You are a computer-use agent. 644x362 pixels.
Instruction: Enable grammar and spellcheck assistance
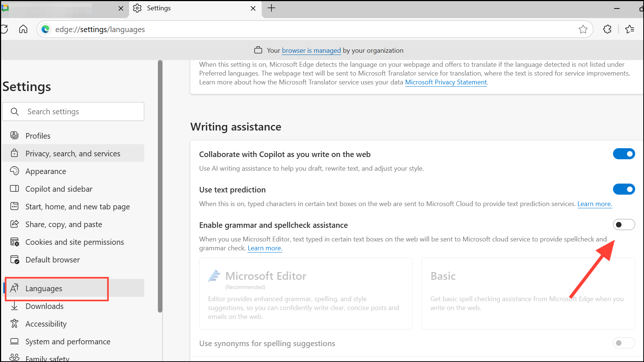[624, 224]
